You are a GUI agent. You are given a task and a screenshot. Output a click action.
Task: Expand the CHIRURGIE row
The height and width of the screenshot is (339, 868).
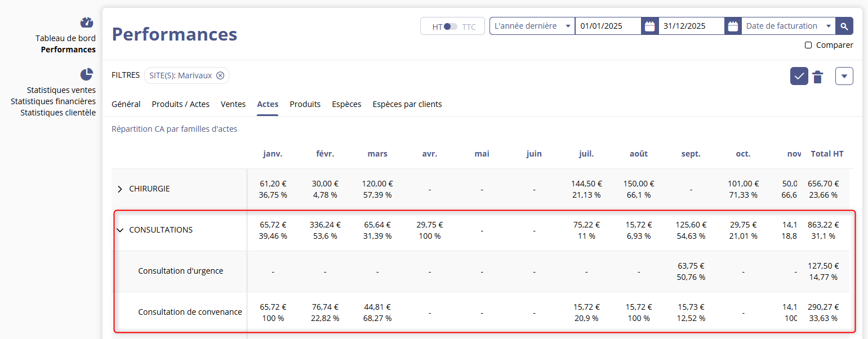point(119,189)
